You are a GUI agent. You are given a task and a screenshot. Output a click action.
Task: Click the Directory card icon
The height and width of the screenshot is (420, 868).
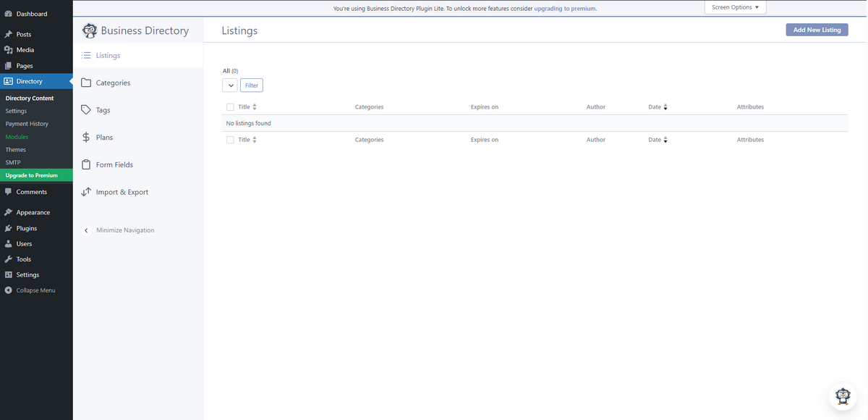8,81
